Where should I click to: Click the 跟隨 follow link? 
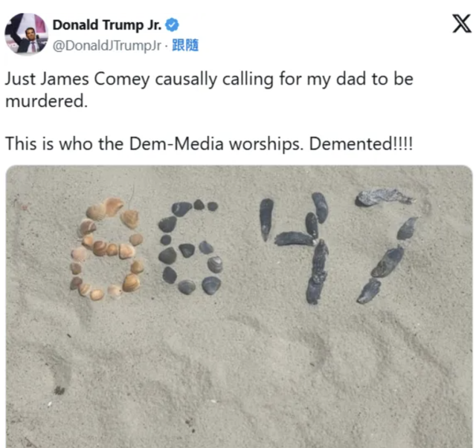point(185,45)
